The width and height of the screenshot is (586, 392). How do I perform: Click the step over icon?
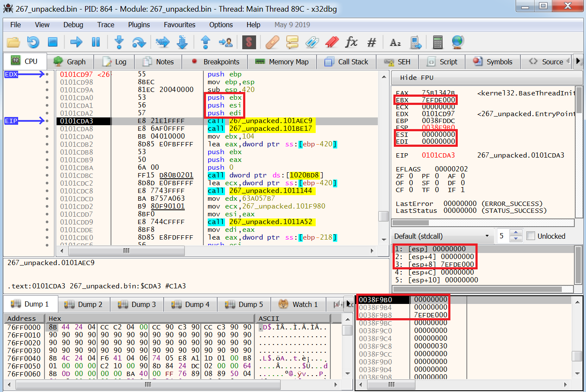point(139,42)
